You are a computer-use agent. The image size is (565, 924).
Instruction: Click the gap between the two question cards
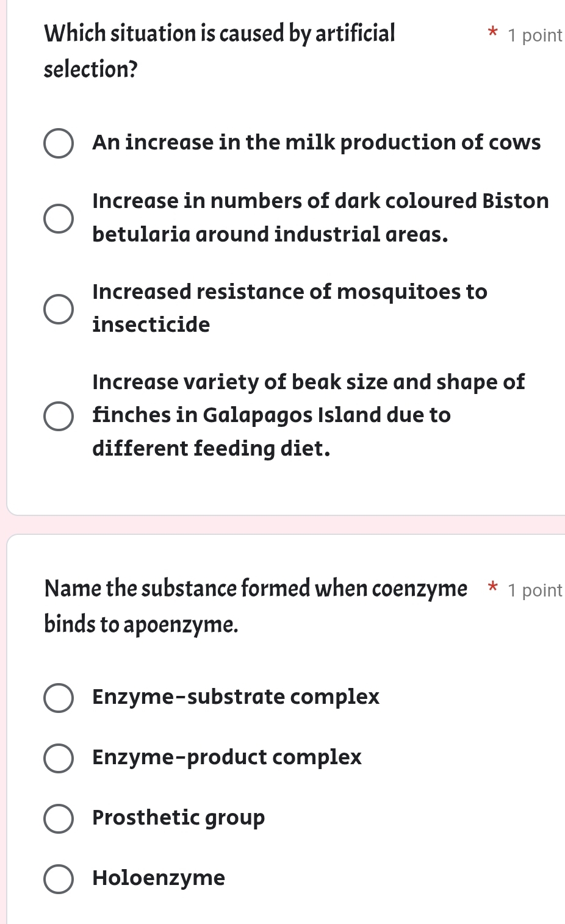[282, 523]
